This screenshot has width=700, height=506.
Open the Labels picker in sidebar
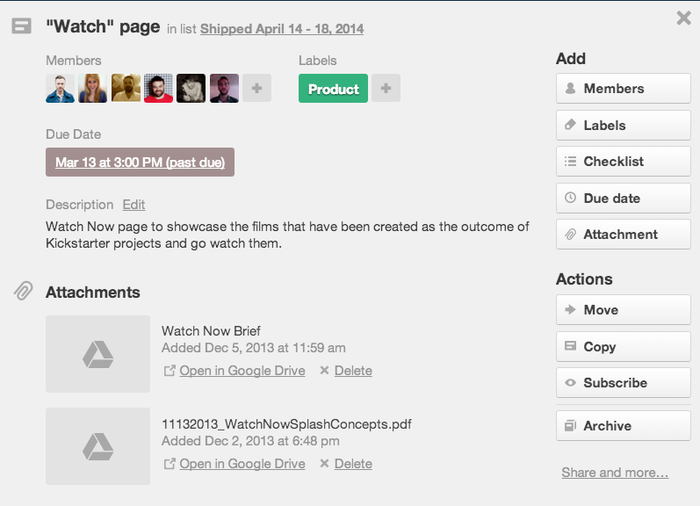(x=623, y=125)
